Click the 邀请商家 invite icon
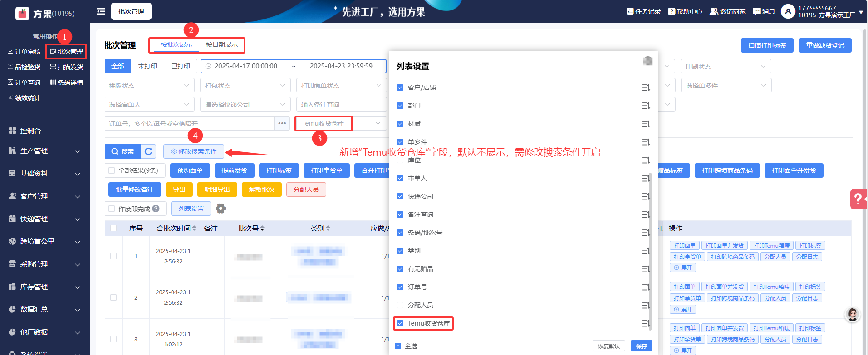This screenshot has width=868, height=355. (x=714, y=11)
